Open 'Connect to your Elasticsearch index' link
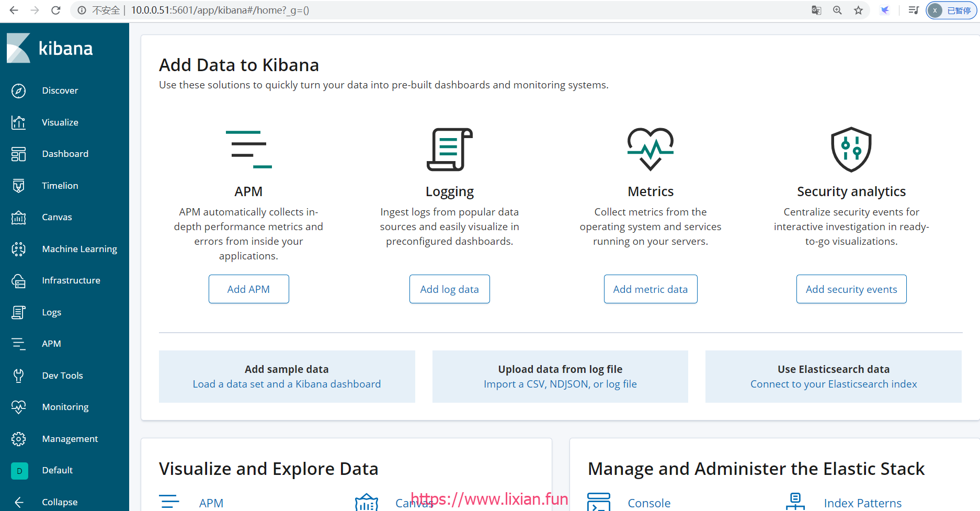 coord(834,384)
